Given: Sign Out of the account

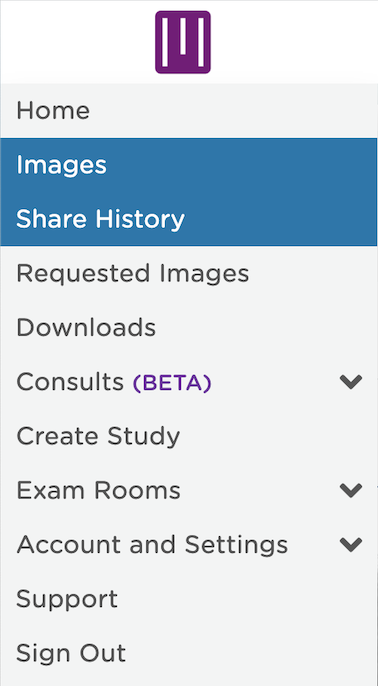Looking at the screenshot, I should 71,653.
